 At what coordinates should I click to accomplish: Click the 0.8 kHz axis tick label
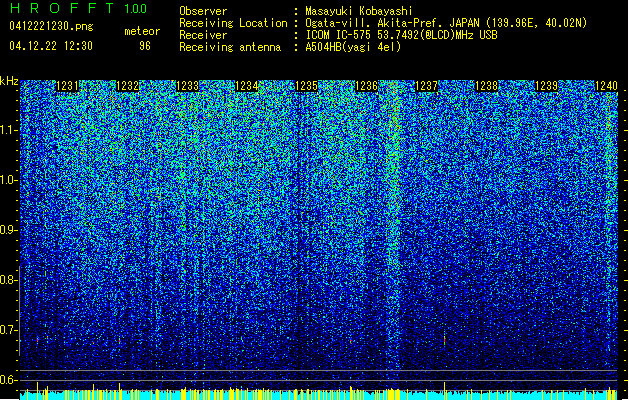tap(7, 280)
